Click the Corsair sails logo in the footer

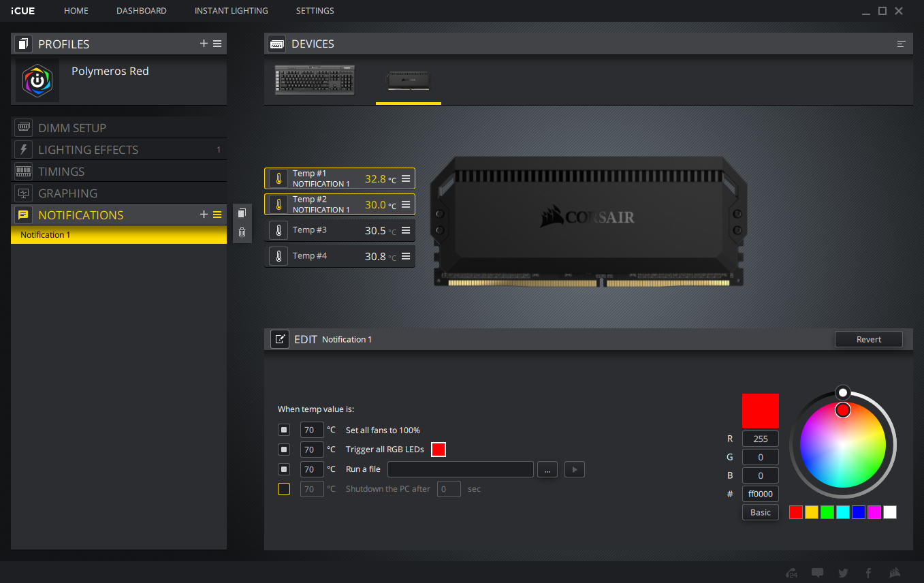(x=895, y=573)
